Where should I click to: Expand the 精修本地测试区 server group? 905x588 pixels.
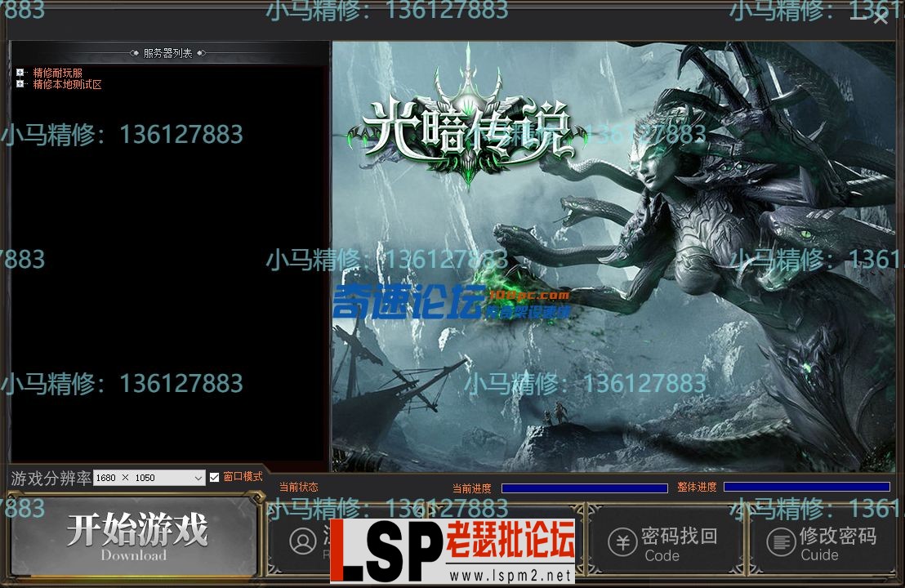20,84
